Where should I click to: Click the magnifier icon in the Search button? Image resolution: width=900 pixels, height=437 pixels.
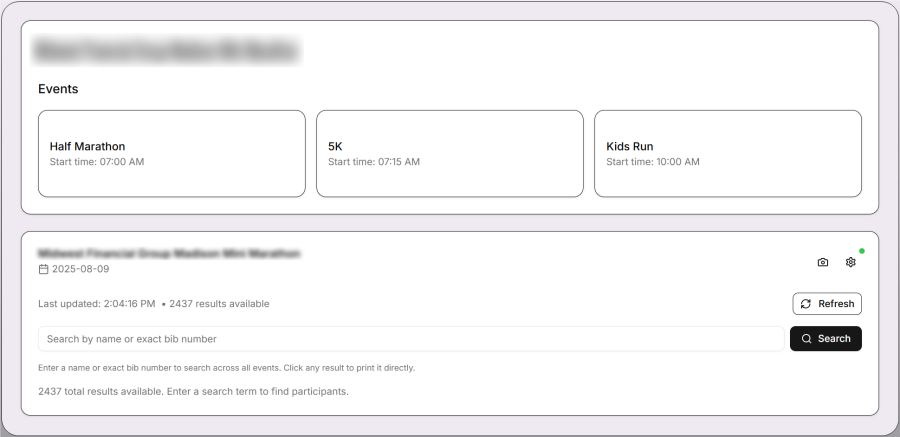806,339
